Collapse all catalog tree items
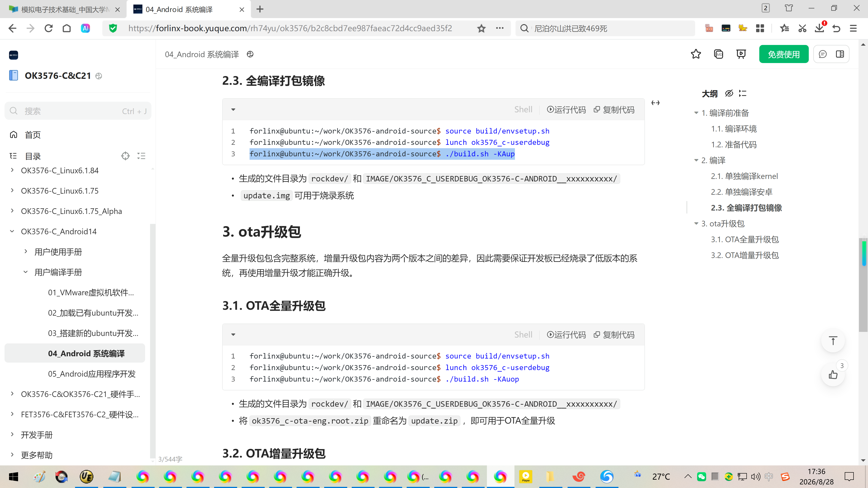This screenshot has height=488, width=868. [141, 156]
